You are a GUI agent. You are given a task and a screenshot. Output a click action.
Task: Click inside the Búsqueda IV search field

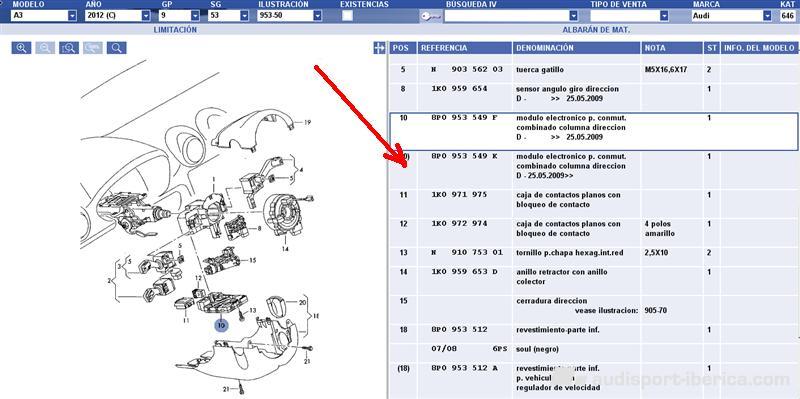coord(507,16)
